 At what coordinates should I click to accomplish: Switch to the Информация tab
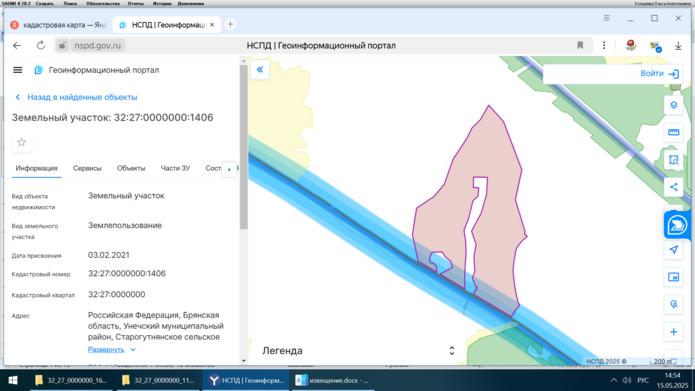coord(36,168)
